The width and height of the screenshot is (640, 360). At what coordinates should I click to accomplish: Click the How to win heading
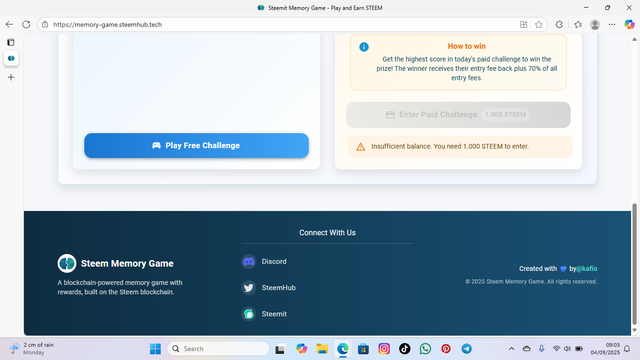(x=467, y=46)
